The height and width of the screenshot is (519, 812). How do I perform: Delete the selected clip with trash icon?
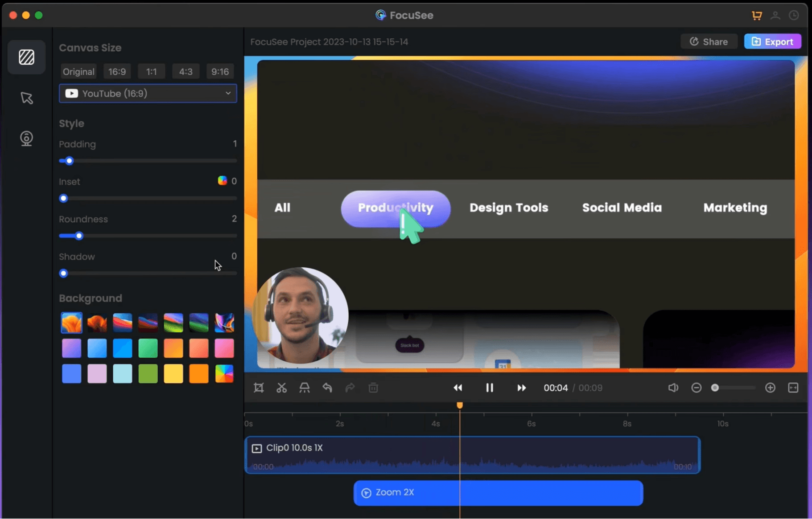click(x=373, y=388)
